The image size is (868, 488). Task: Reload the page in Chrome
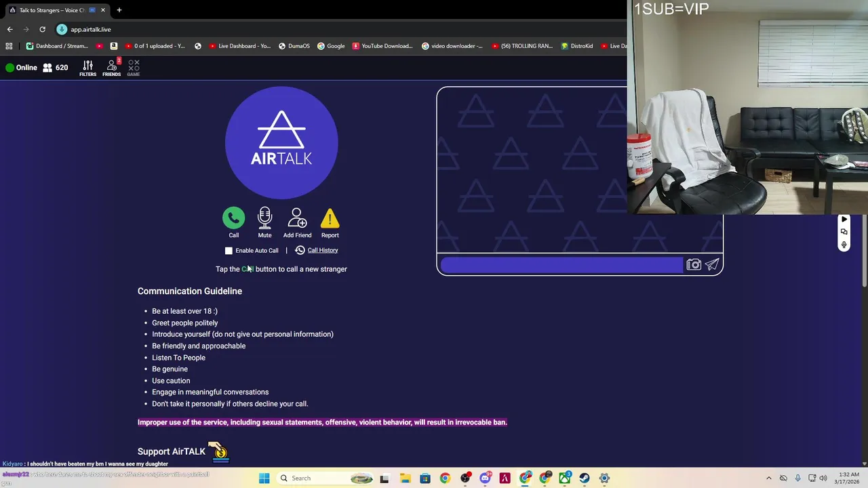coord(42,29)
